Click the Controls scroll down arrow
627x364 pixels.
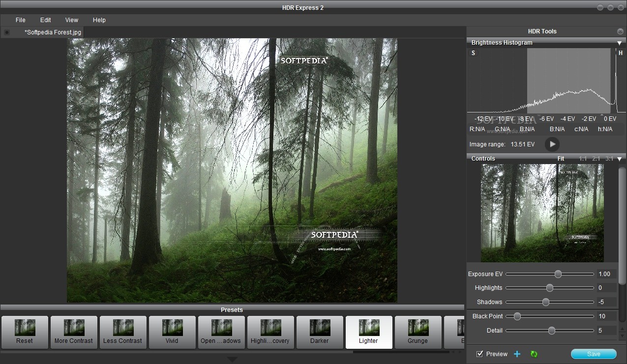[x=622, y=337]
